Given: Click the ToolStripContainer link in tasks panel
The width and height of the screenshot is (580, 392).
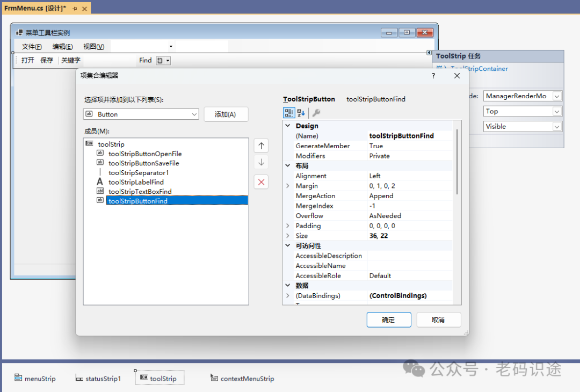Looking at the screenshot, I should click(479, 69).
